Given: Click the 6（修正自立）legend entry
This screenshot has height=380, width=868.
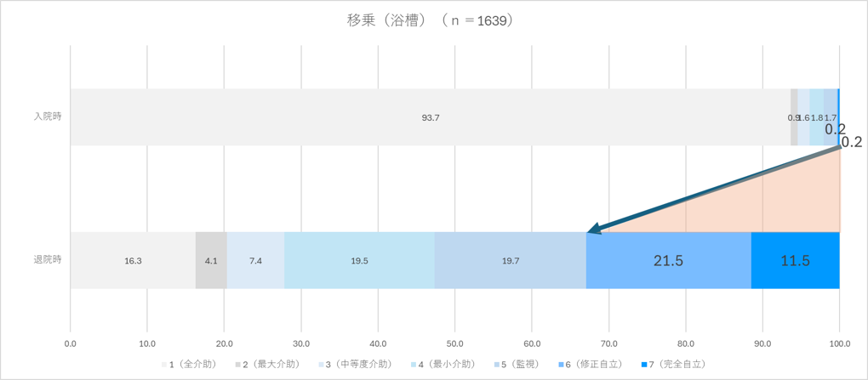Looking at the screenshot, I should [591, 365].
